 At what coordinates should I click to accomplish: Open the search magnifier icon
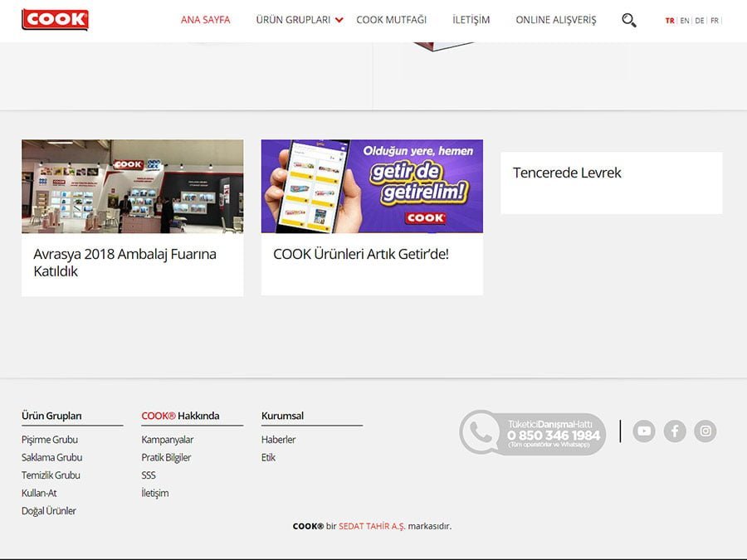[628, 19]
